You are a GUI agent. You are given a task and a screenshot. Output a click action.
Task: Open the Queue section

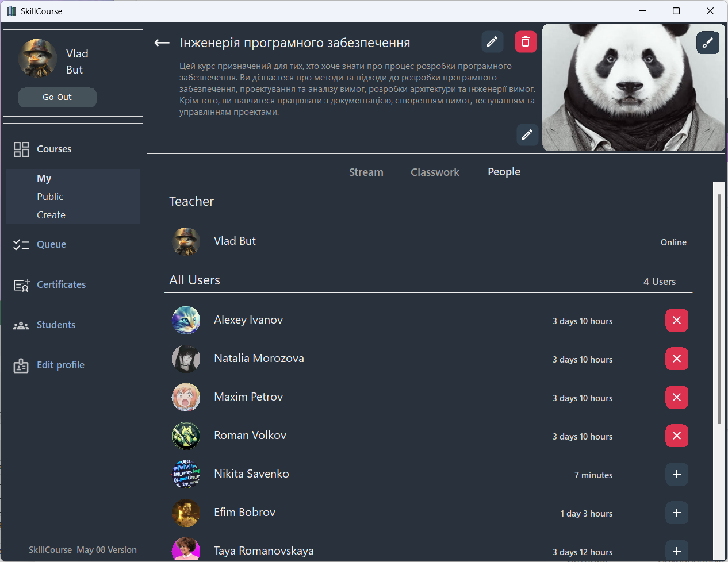51,244
